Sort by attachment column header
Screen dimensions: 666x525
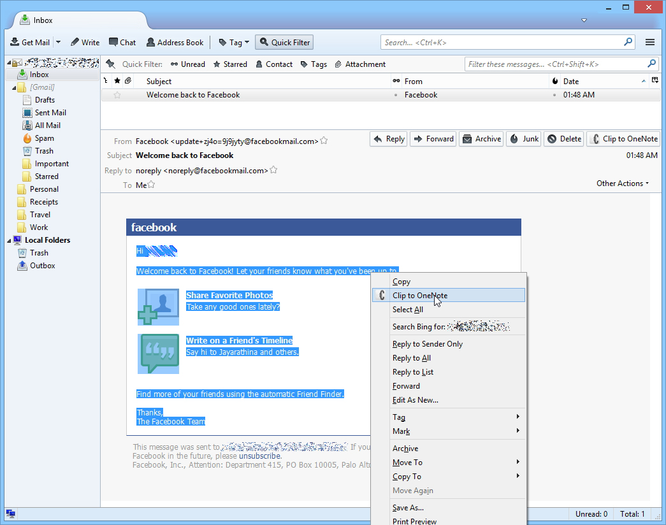tap(128, 81)
